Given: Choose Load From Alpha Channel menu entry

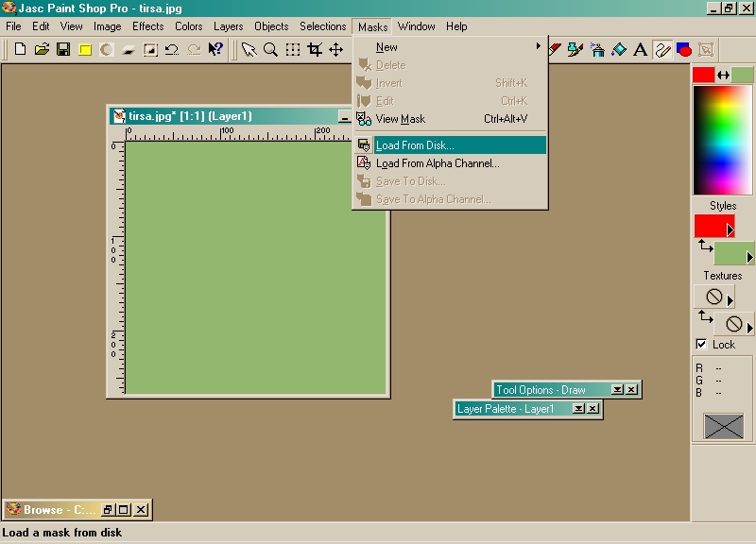Looking at the screenshot, I should click(x=451, y=163).
